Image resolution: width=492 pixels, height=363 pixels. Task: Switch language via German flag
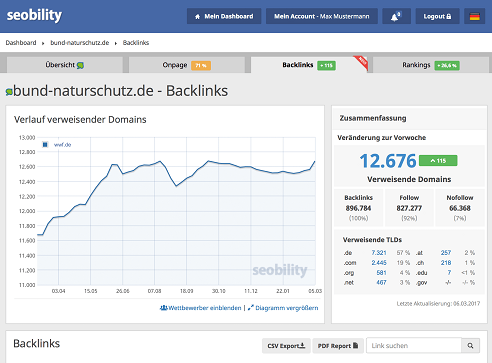click(x=475, y=16)
